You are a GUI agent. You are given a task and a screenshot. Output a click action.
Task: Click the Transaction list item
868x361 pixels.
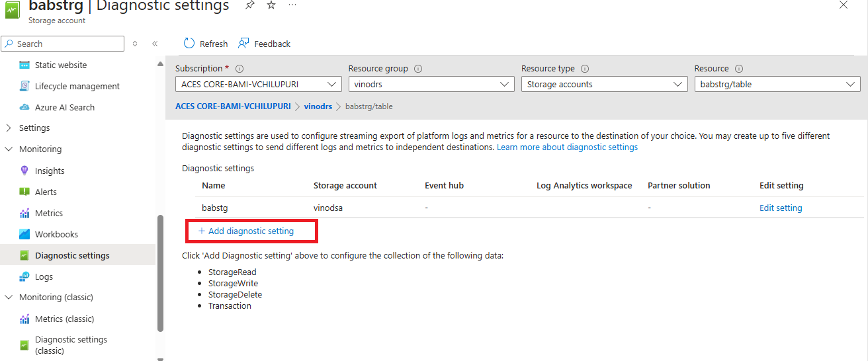[x=230, y=305]
